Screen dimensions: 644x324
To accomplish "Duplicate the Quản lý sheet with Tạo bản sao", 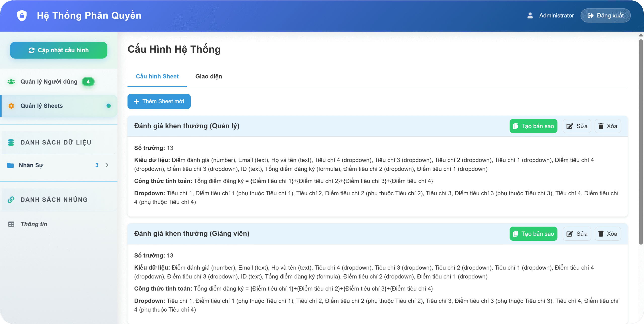I will (533, 126).
